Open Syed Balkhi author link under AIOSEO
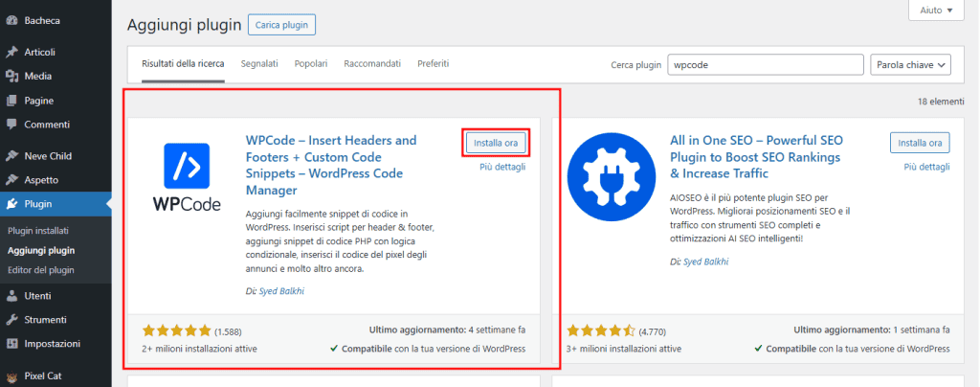Image resolution: width=980 pixels, height=387 pixels. point(706,262)
